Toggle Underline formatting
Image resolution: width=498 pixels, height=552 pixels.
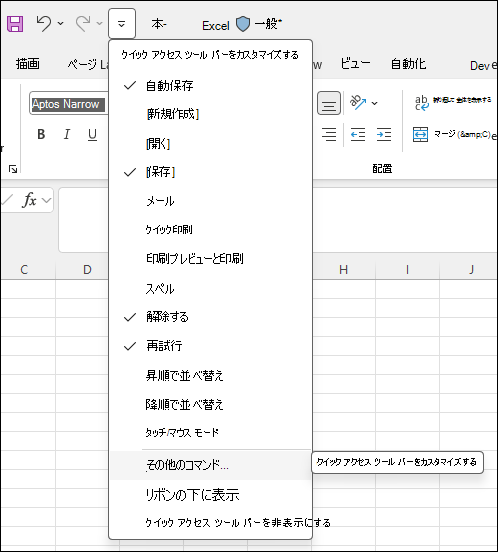pyautogui.click(x=92, y=134)
